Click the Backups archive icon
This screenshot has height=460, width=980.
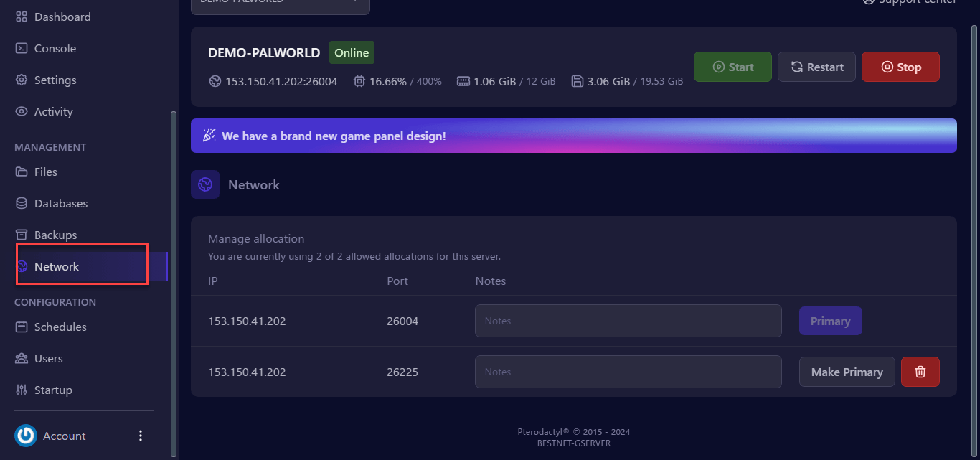pos(22,235)
